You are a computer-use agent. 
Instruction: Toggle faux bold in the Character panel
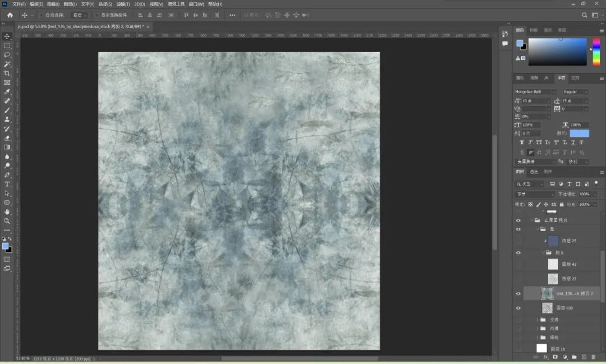522,142
